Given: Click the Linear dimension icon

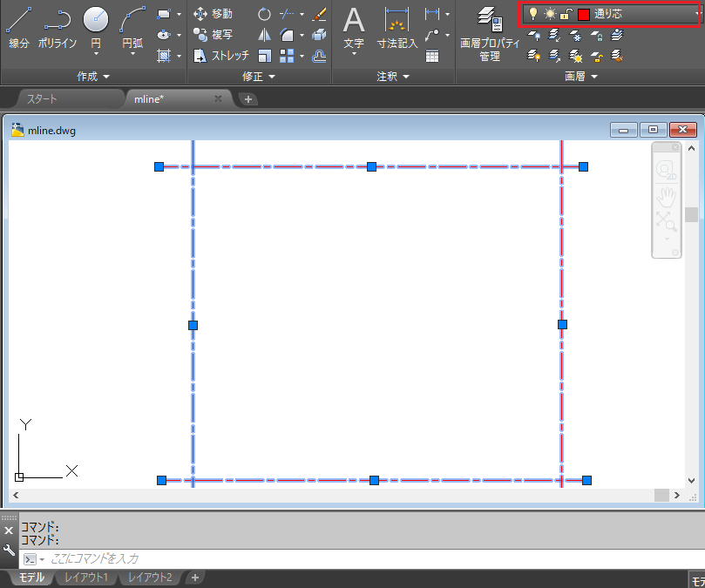Looking at the screenshot, I should click(x=432, y=14).
